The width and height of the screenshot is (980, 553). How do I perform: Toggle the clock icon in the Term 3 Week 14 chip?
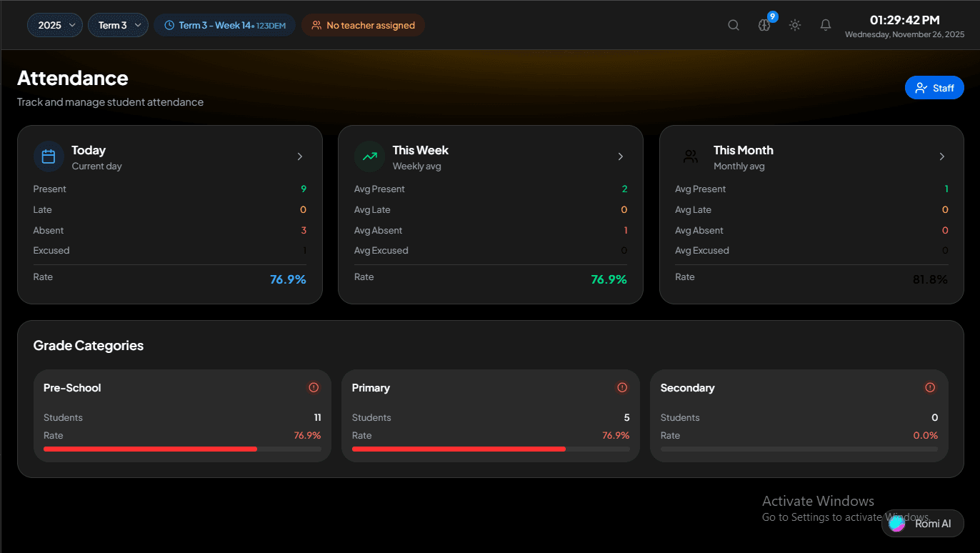tap(169, 24)
